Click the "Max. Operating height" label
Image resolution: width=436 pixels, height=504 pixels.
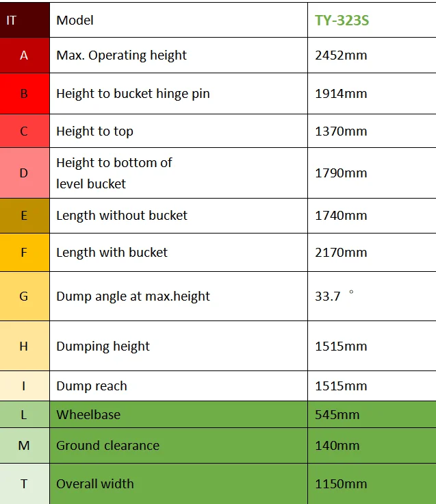coord(121,55)
